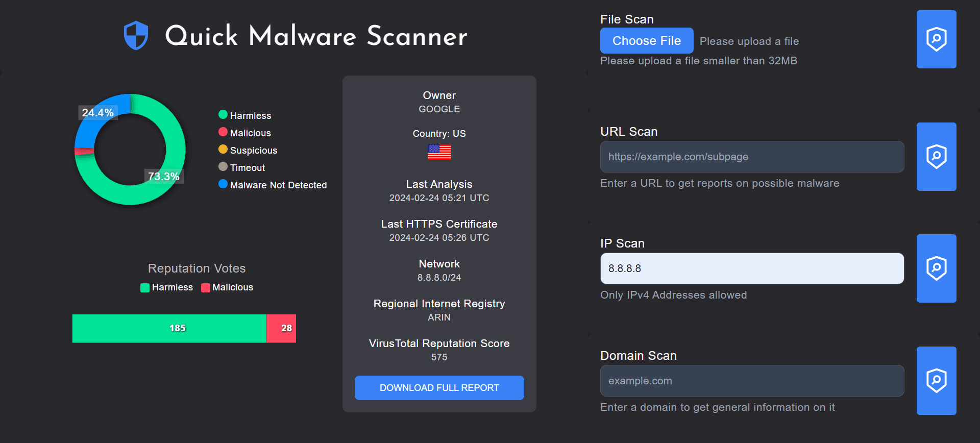Click the 24.4% blue donut segment label

pos(98,113)
